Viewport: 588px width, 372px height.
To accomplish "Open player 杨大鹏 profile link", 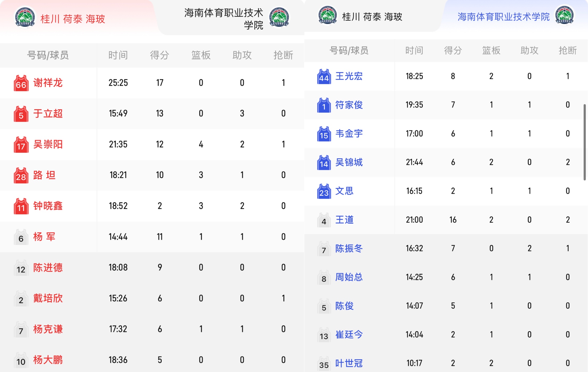I will tap(48, 360).
